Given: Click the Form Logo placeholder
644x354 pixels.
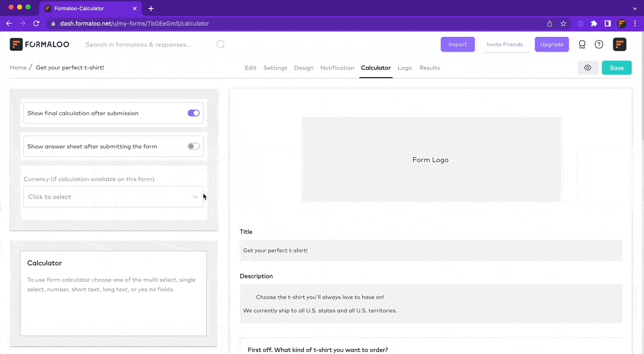Looking at the screenshot, I should pyautogui.click(x=431, y=160).
